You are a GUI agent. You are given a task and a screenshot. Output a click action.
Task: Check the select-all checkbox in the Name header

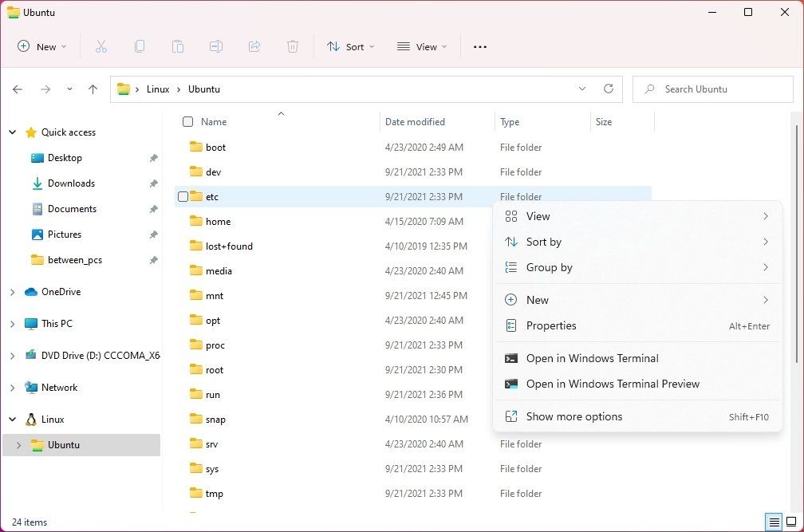(187, 122)
